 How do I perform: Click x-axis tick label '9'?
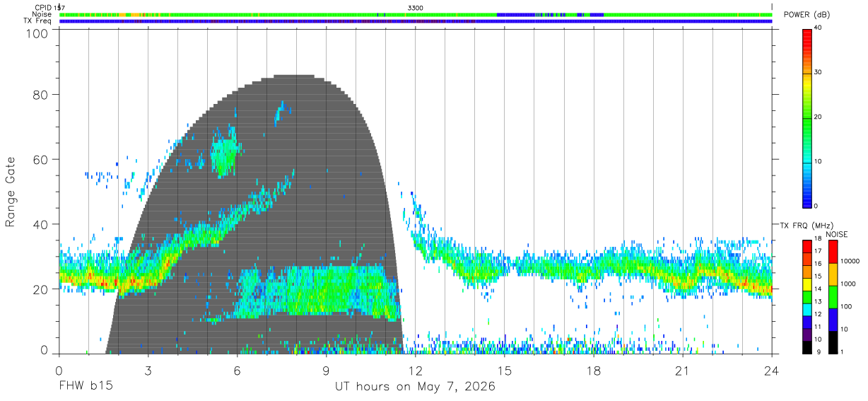coord(326,371)
